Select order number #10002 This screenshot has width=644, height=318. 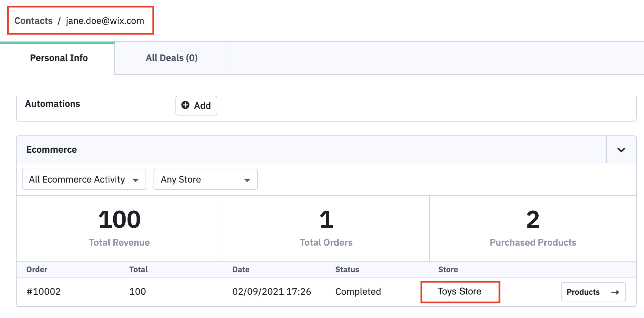click(44, 292)
